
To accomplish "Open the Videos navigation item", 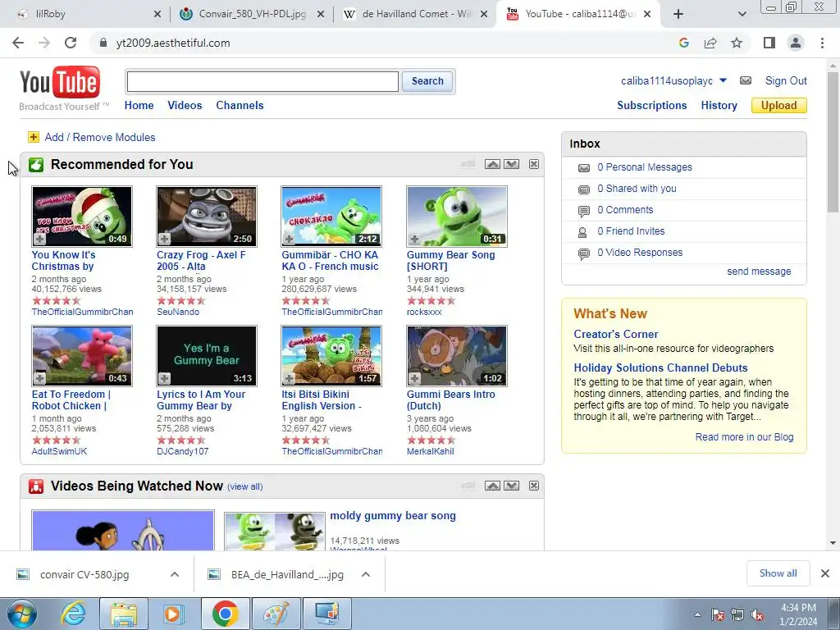I will (x=185, y=106).
